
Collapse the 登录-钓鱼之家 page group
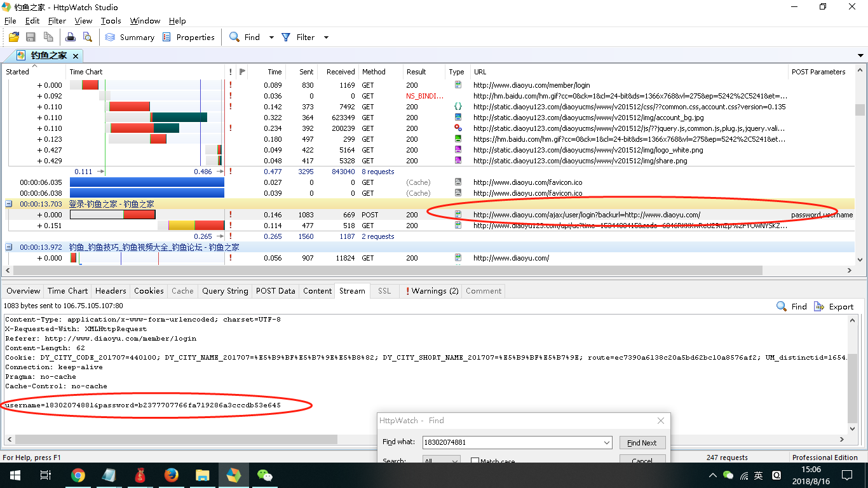9,204
